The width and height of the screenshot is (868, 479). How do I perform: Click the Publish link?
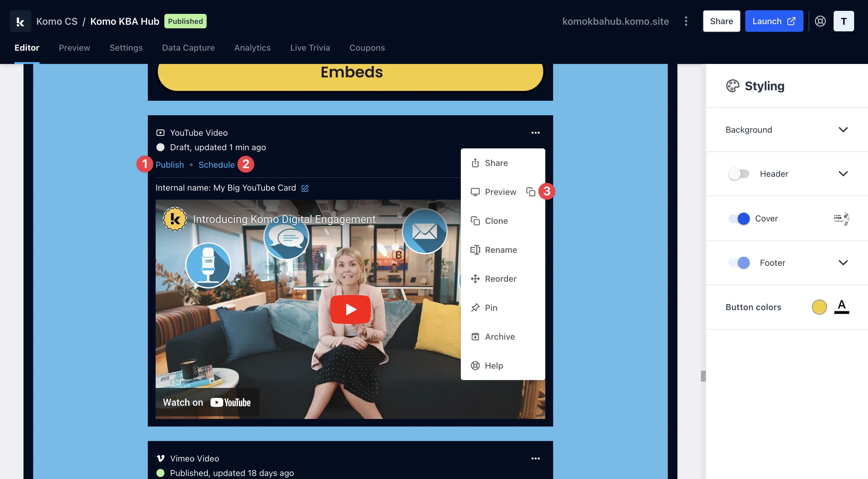169,165
